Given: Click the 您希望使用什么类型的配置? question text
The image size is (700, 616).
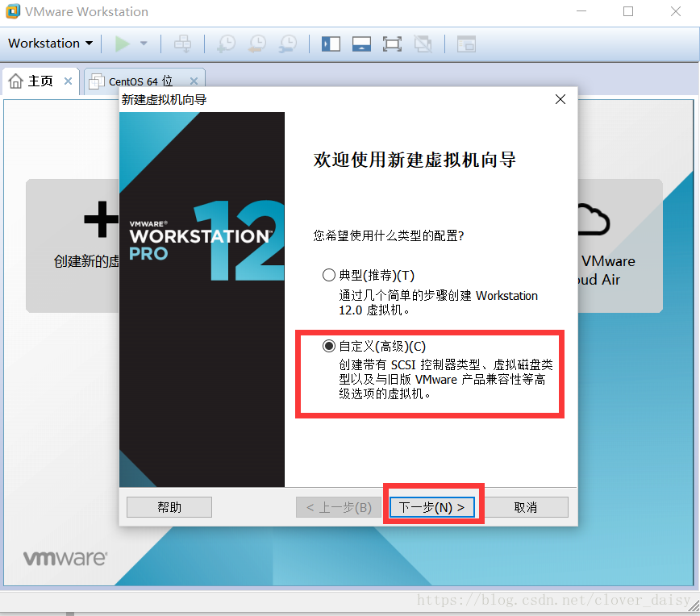Looking at the screenshot, I should point(389,235).
